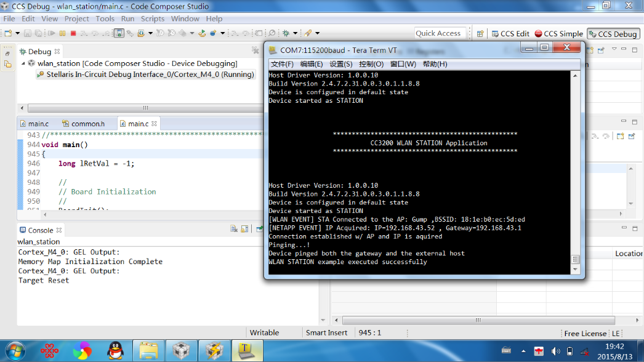The image size is (644, 362).
Task: Click the Tera Term scrollbar thumb
Action: pos(576,259)
